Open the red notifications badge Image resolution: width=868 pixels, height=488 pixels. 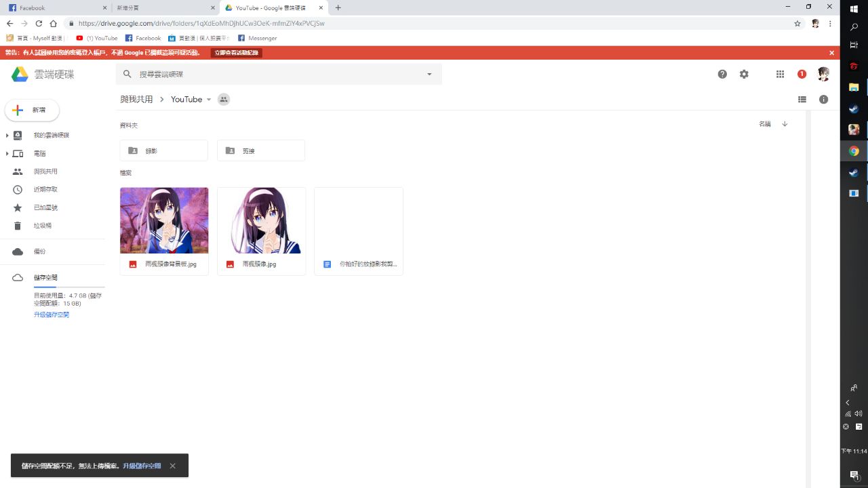[x=802, y=74]
